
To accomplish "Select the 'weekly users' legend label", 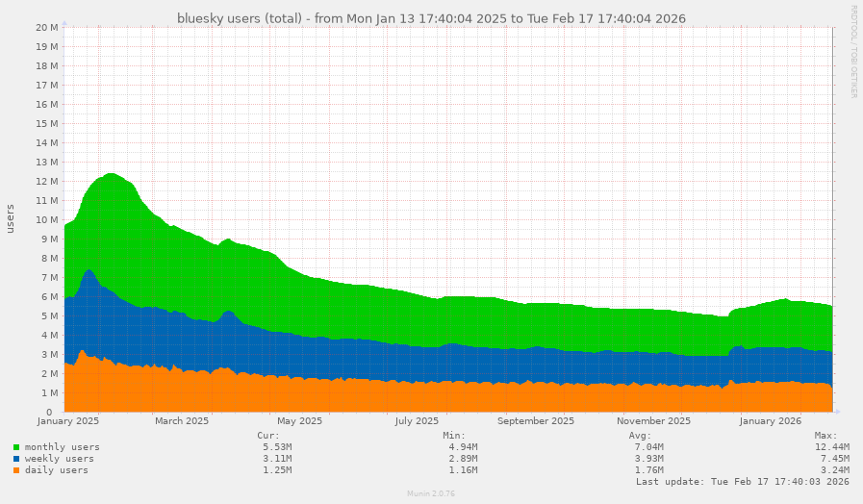I will click(59, 459).
